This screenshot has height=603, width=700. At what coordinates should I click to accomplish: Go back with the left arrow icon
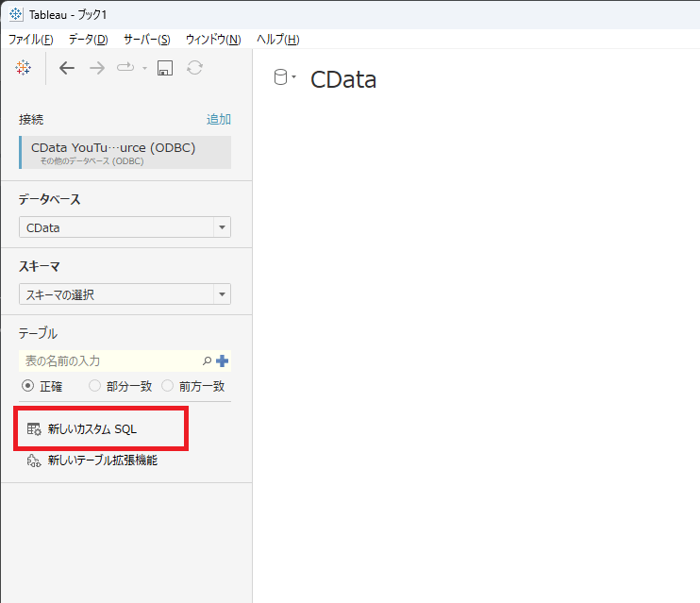coord(67,68)
